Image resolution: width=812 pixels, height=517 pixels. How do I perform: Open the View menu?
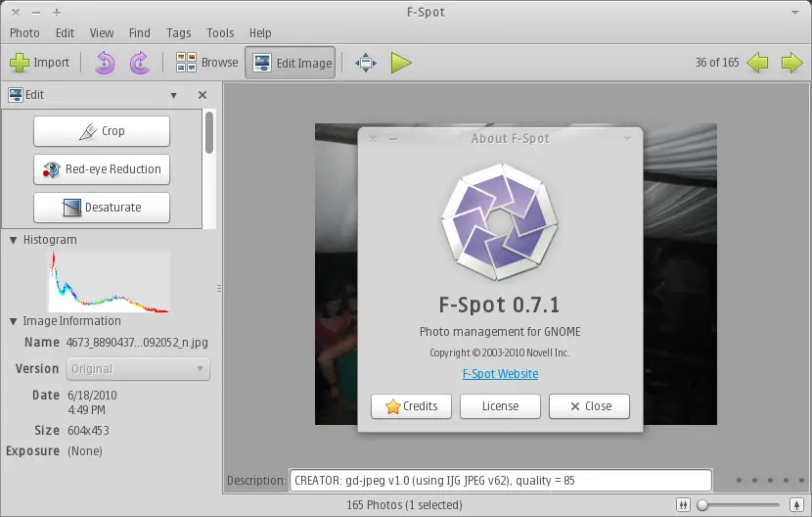click(x=102, y=33)
